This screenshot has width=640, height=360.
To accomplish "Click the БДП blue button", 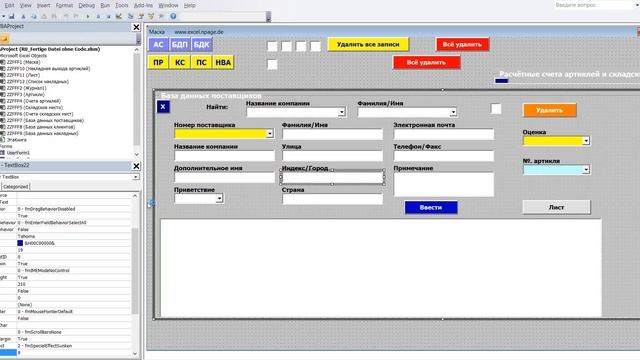I will [x=180, y=44].
